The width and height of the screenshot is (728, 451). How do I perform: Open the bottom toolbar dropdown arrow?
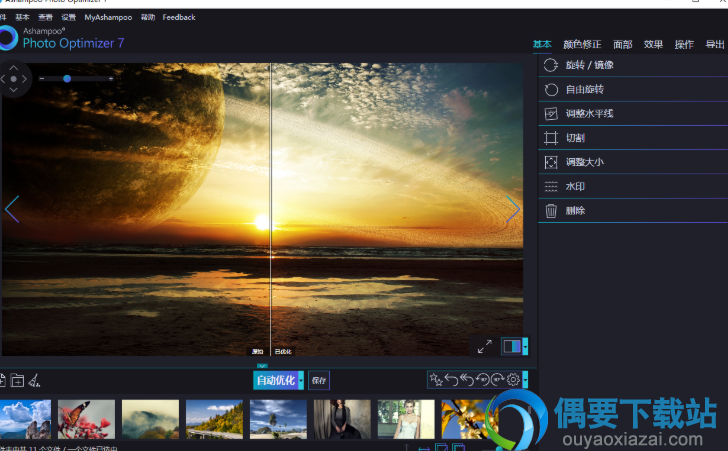526,379
